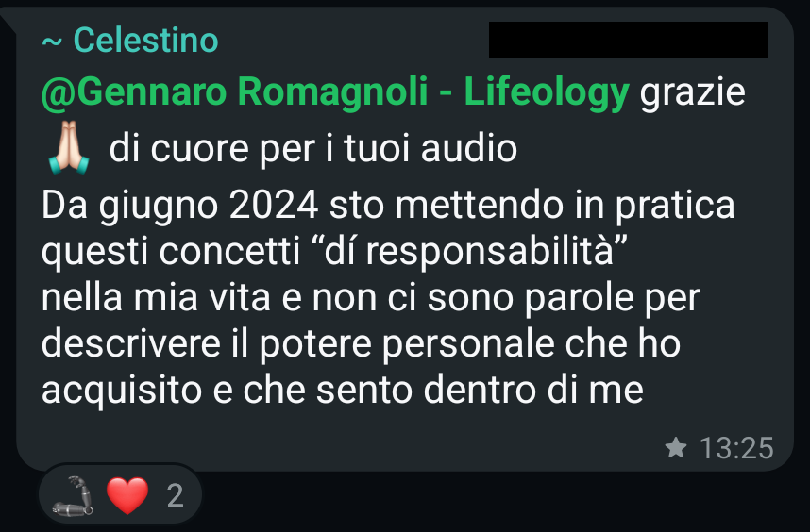Viewport: 810px width, 532px height.
Task: Click the praying hands emoji in message
Action: point(69,147)
